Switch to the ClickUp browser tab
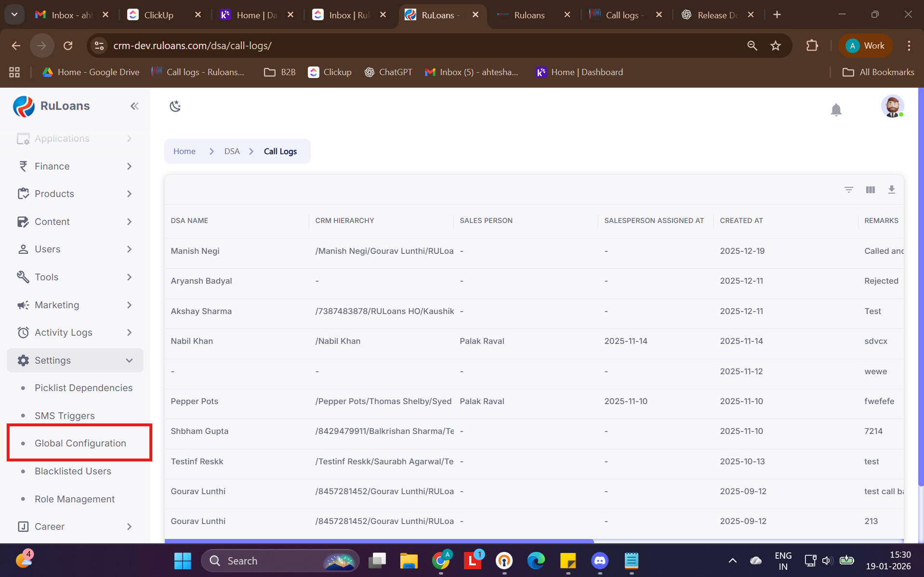The image size is (924, 577). (158, 15)
